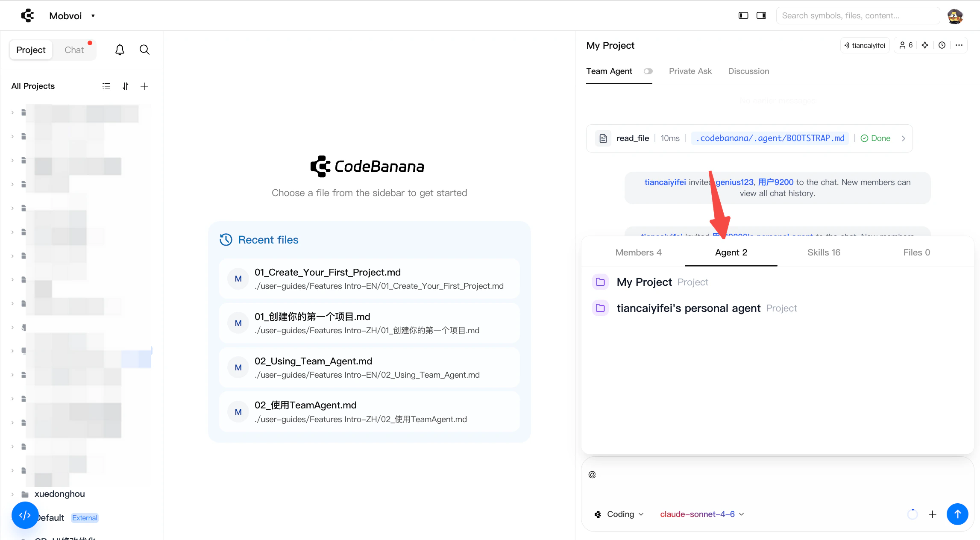Open the three-dots more menu
This screenshot has height=540, width=980.
959,45
